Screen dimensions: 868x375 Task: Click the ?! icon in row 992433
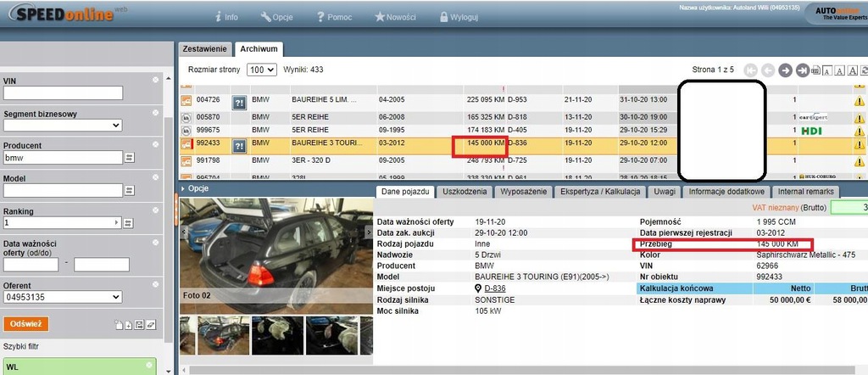238,146
